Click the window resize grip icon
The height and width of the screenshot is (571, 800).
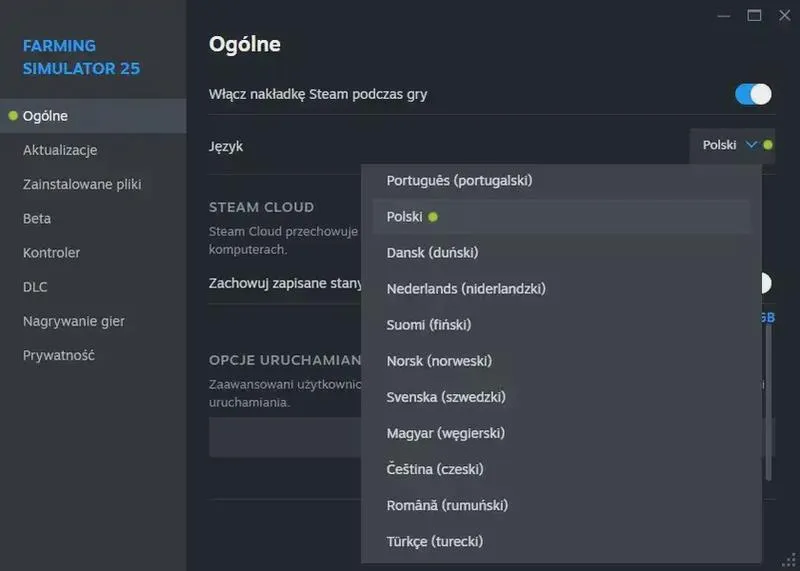(789, 560)
